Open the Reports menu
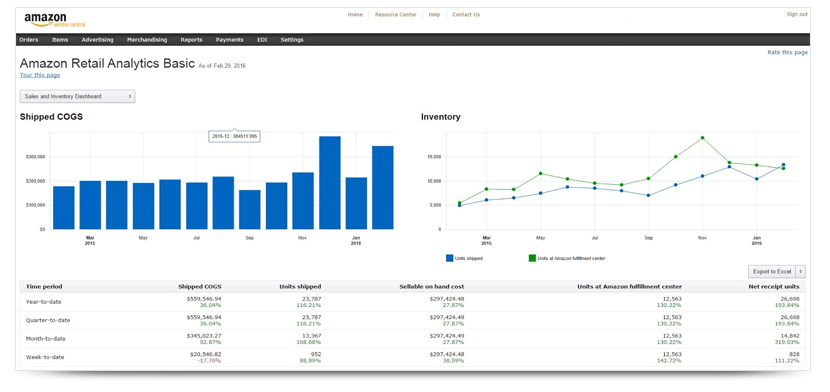The image size is (830, 392). (x=191, y=40)
